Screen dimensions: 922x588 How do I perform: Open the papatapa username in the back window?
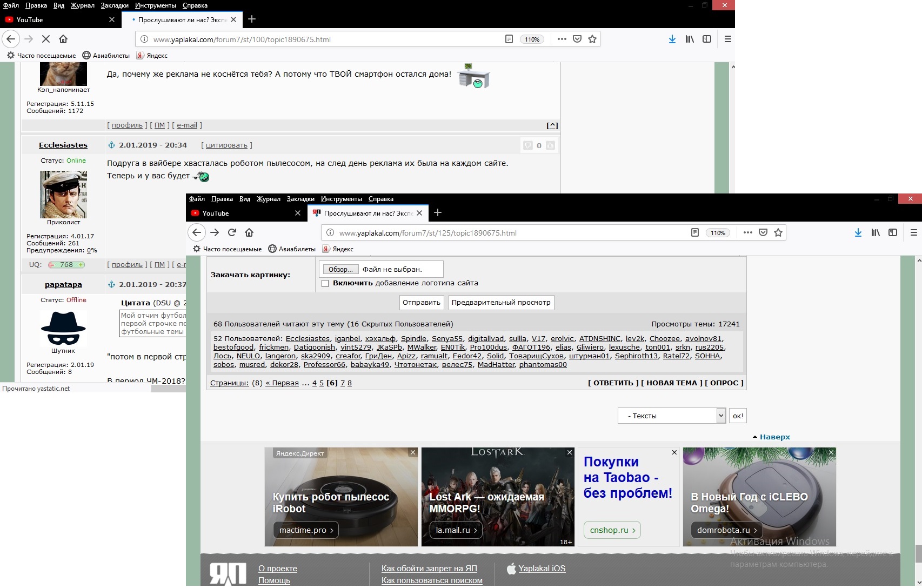coord(63,284)
